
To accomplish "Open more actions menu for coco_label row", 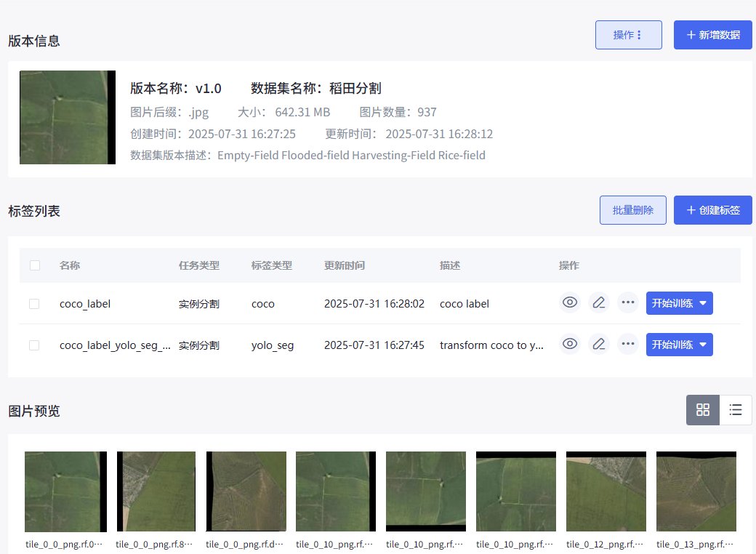I will 628,302.
